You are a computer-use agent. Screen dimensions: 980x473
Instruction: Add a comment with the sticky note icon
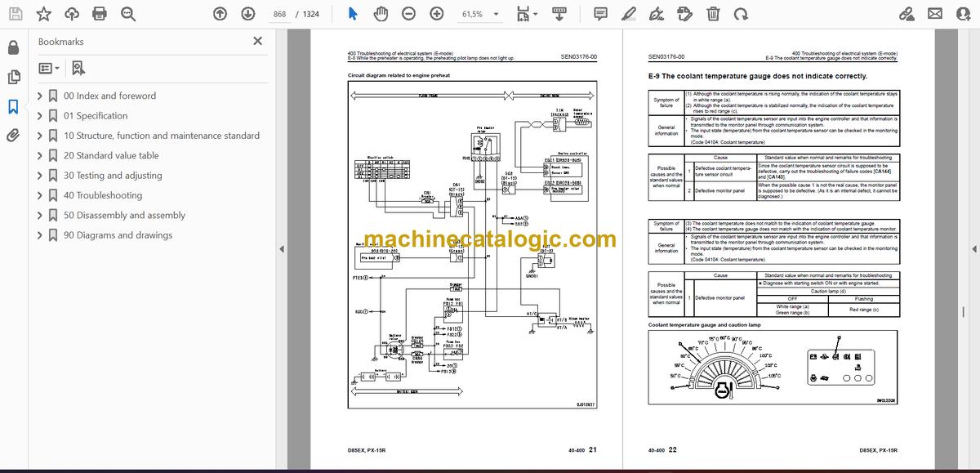(600, 14)
